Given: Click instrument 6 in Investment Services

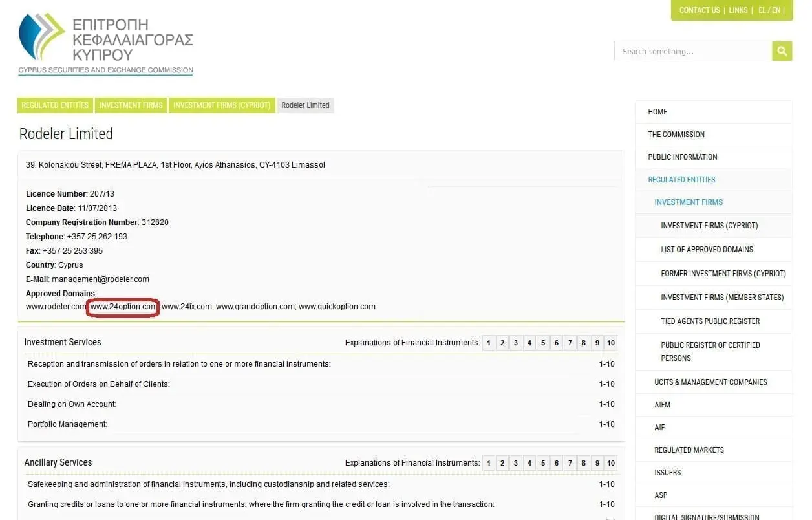Looking at the screenshot, I should coord(557,343).
